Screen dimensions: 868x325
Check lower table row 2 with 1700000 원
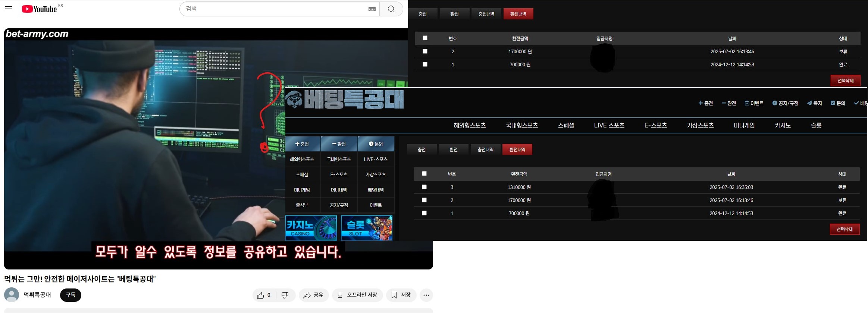(x=424, y=200)
